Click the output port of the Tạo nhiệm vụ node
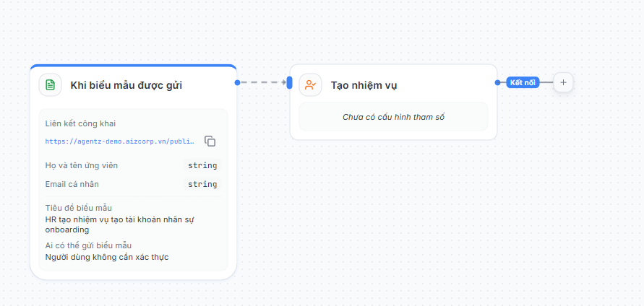 point(498,82)
